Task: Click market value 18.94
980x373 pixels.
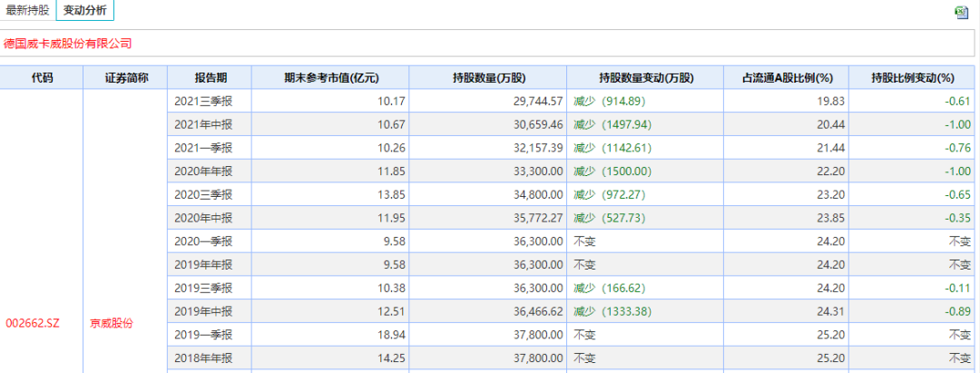Action: pos(392,336)
